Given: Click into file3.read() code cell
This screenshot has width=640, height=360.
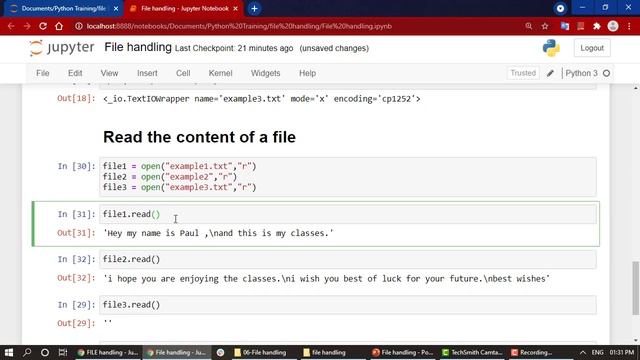Looking at the screenshot, I should point(348,305).
